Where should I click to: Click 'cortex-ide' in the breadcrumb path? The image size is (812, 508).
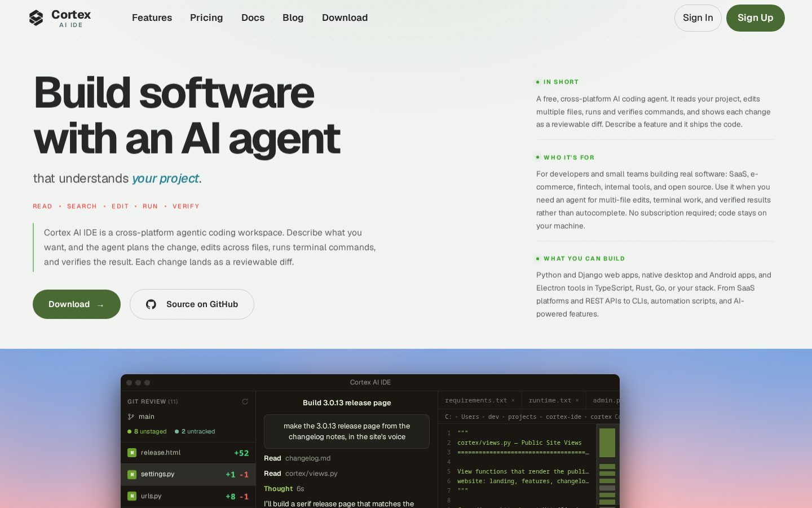pyautogui.click(x=563, y=417)
